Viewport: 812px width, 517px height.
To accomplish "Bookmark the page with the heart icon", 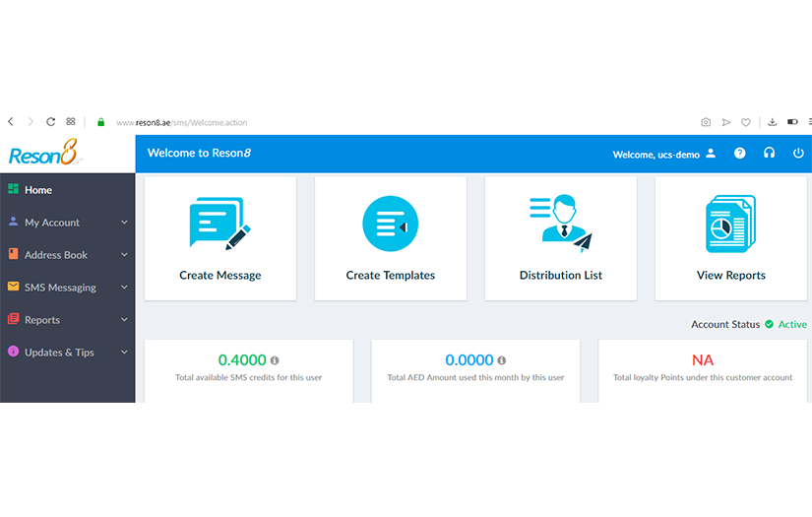I will [x=746, y=122].
